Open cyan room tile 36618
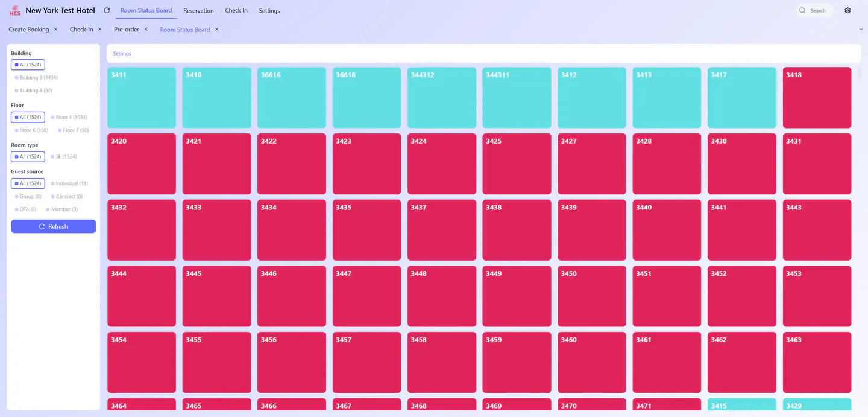This screenshot has width=868, height=417. pos(367,97)
